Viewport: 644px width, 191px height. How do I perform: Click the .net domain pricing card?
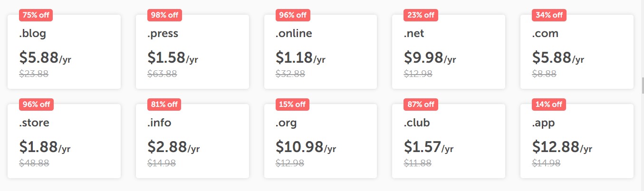[449, 52]
